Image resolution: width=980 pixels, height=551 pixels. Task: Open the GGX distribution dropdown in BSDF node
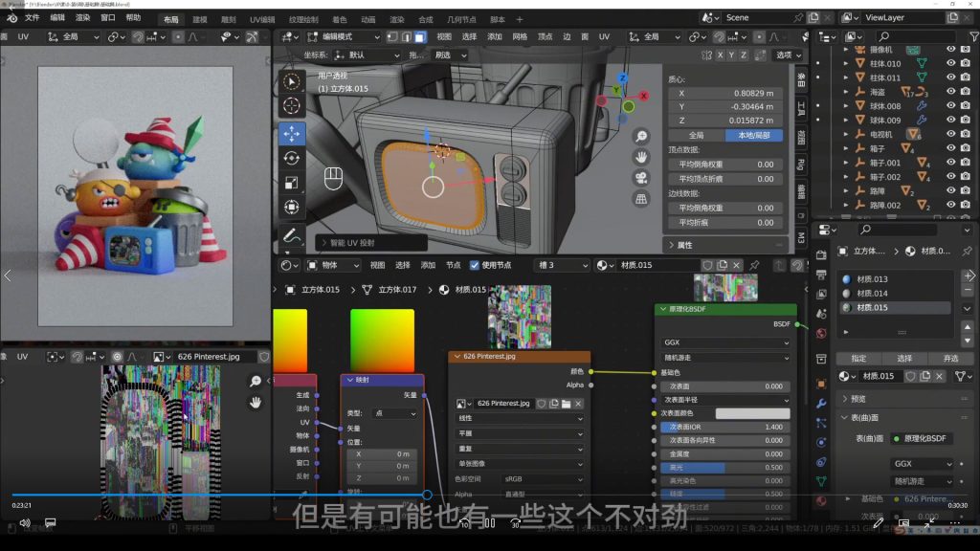click(726, 342)
